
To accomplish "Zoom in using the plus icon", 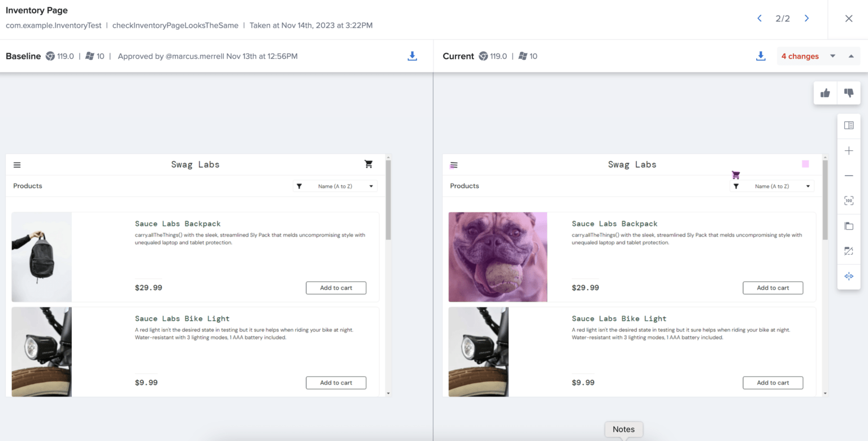I will (848, 150).
